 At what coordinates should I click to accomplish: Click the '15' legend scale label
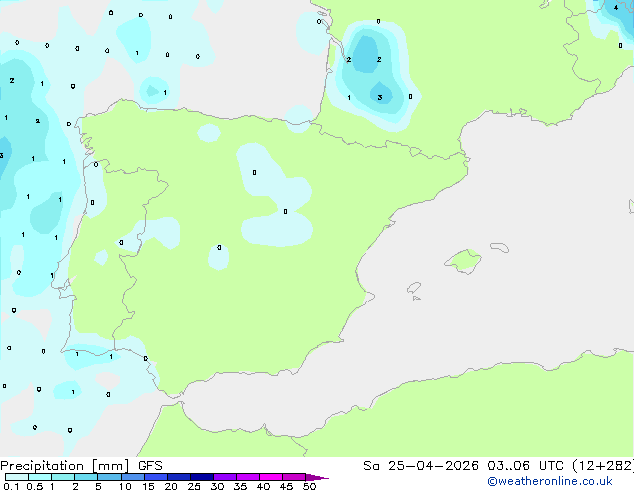click(x=148, y=486)
